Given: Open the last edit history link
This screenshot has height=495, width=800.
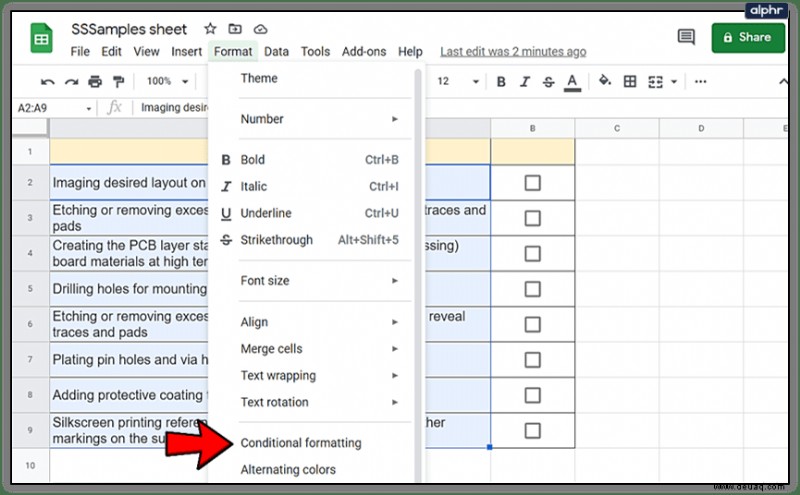Looking at the screenshot, I should [x=513, y=52].
